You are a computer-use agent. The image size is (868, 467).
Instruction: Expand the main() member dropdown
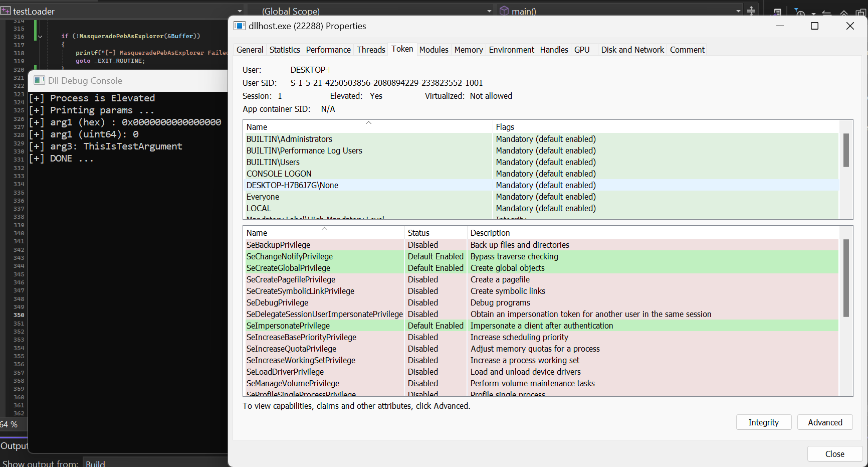coord(738,11)
